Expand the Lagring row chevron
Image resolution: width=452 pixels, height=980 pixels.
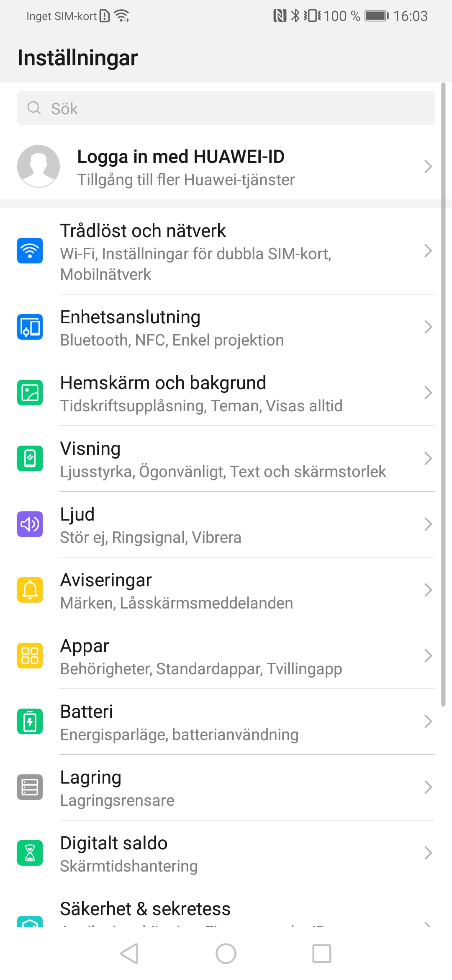click(428, 787)
